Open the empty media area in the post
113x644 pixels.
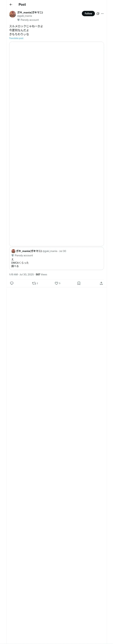56,144
